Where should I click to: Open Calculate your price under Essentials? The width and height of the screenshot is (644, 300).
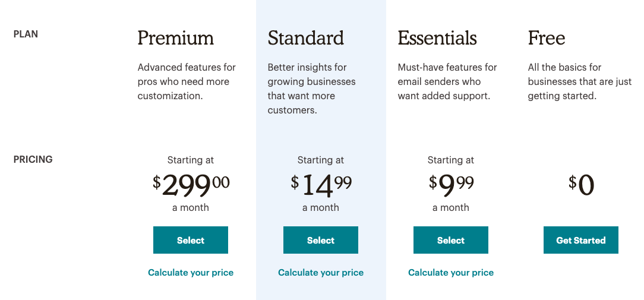click(450, 273)
